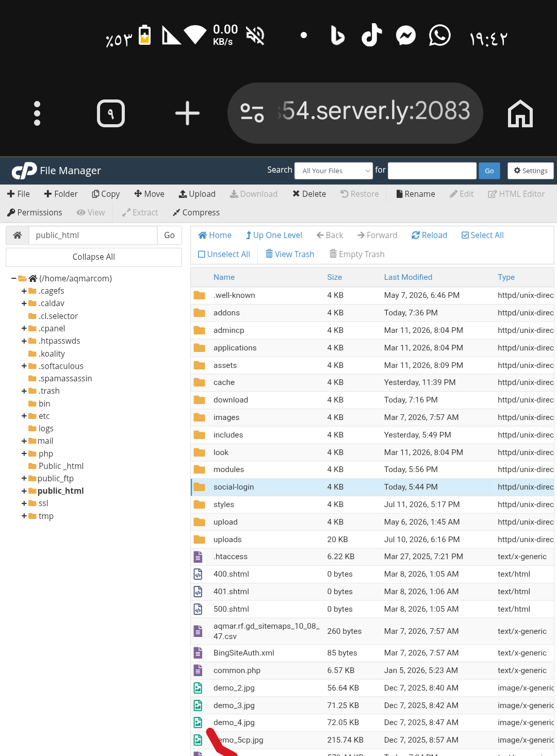This screenshot has height=756, width=557.
Task: Click Up One Level
Action: [274, 235]
